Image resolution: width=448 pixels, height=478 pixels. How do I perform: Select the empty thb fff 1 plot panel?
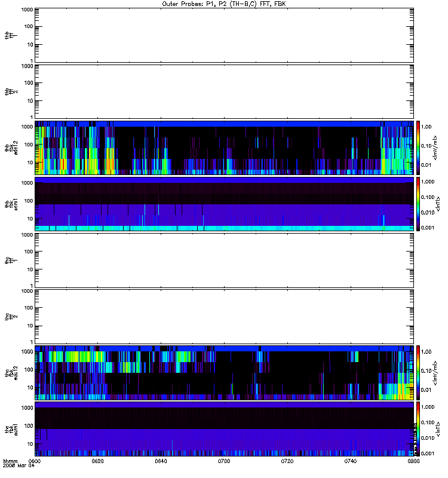[225, 35]
